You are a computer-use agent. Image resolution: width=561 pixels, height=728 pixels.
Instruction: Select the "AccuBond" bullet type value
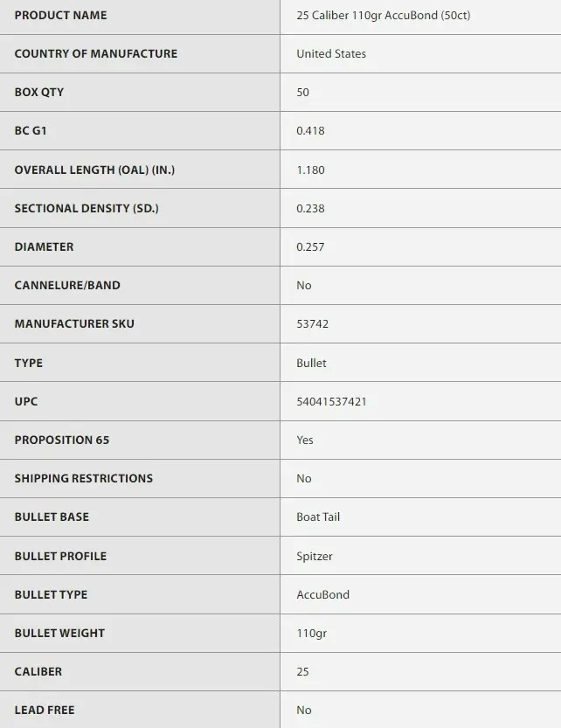[x=322, y=594]
